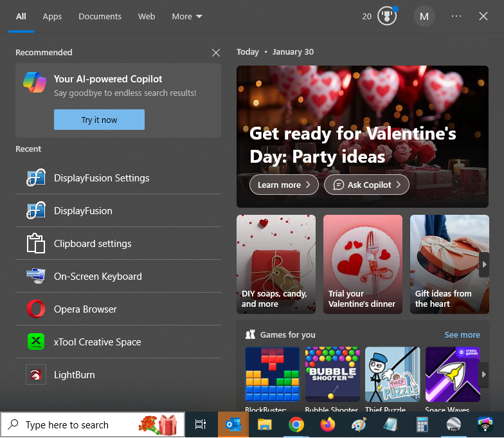Viewport: 504px width, 438px height.
Task: Click the Copilot logo in Recommended card
Action: coord(35,82)
